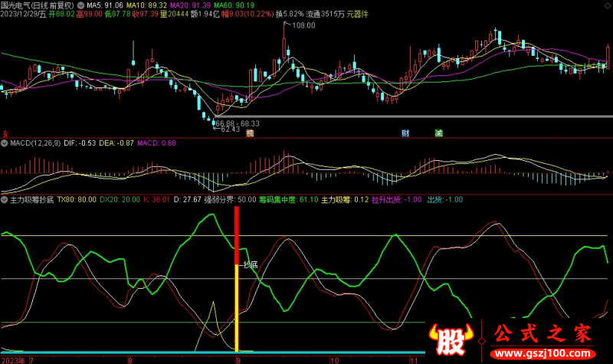Open the dropdown next to 国光电气 title
The height and width of the screenshot is (364, 613).
coord(80,5)
